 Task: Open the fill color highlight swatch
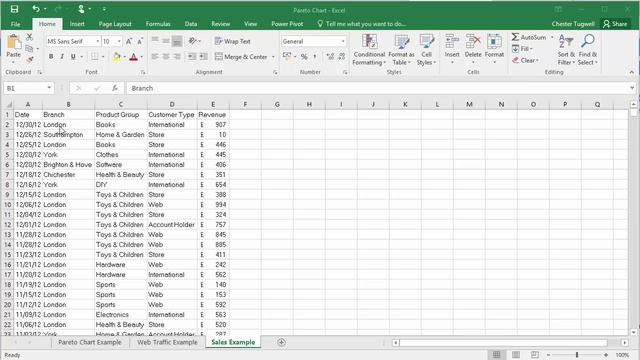coord(116,57)
